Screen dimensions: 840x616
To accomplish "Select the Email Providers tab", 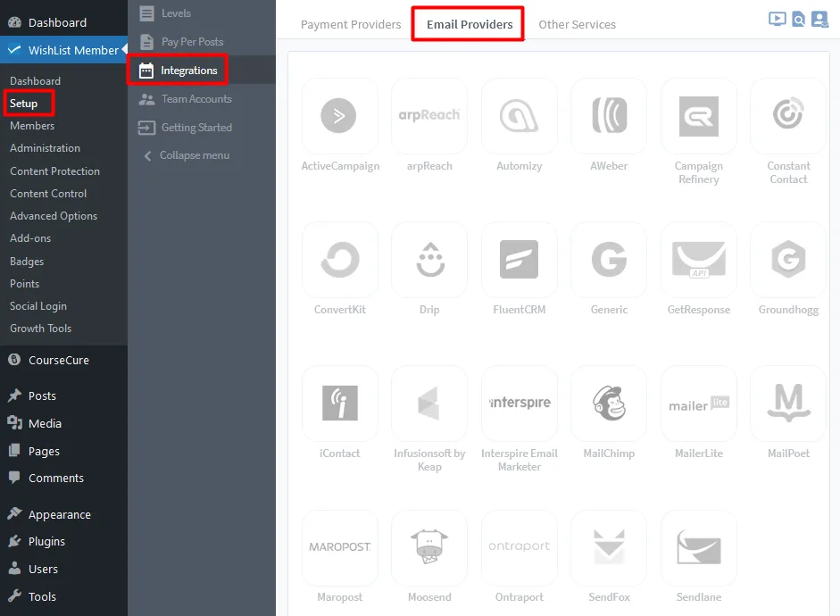I will click(x=470, y=25).
